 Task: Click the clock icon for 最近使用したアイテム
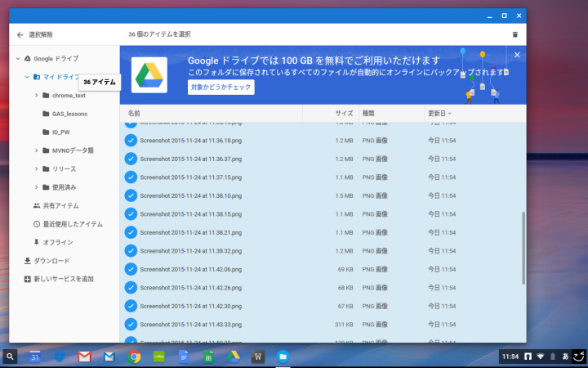[37, 224]
